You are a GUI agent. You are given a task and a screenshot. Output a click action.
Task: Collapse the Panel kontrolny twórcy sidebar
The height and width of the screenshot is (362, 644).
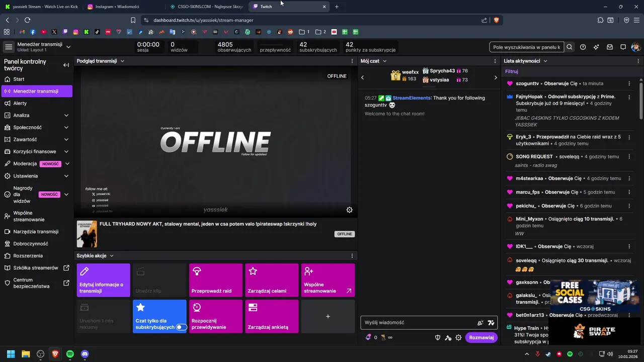coord(66,65)
